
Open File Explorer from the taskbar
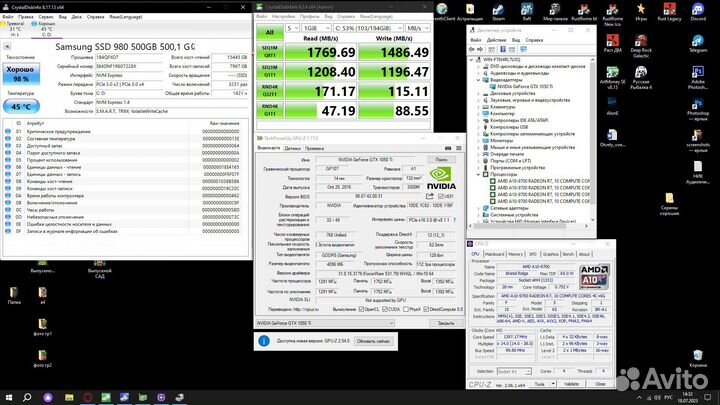[69, 397]
